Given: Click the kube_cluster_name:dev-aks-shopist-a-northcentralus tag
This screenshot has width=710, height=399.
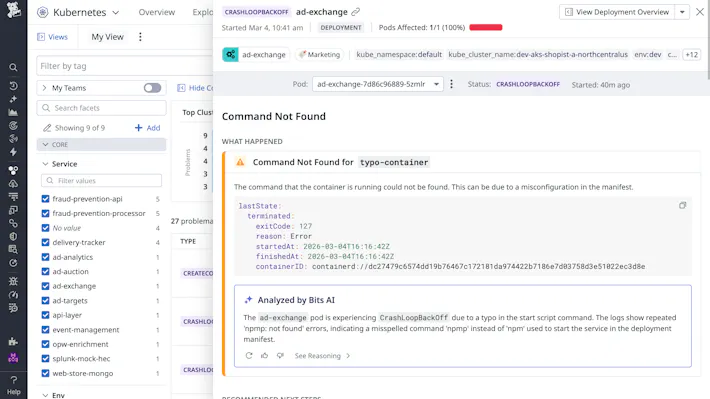Looking at the screenshot, I should [538, 54].
